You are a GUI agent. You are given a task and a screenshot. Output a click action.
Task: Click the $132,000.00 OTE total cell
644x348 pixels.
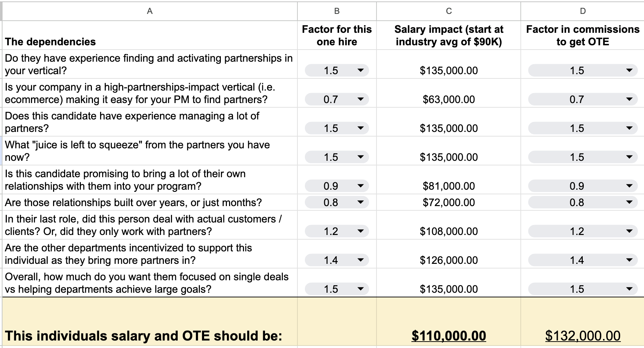pyautogui.click(x=583, y=322)
